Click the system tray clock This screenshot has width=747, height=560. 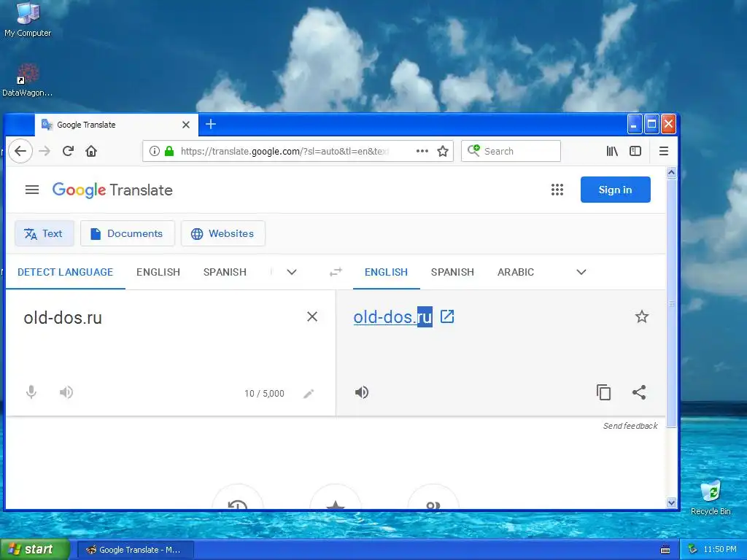click(x=720, y=550)
